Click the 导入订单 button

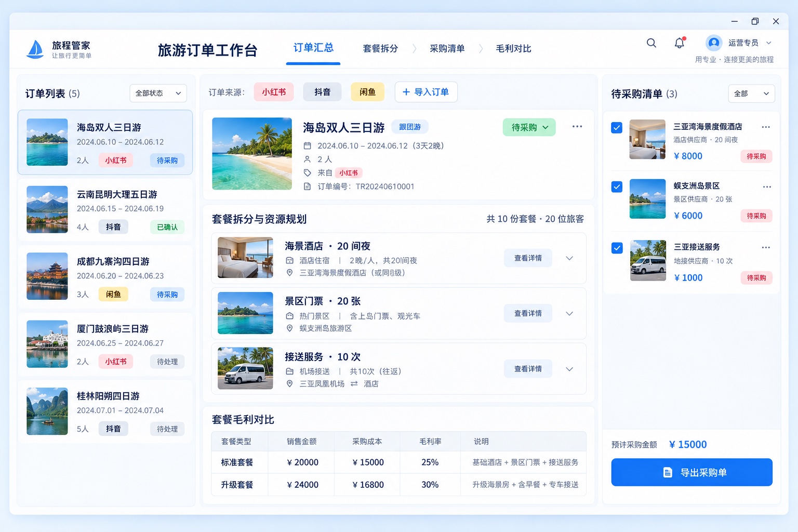tap(426, 92)
